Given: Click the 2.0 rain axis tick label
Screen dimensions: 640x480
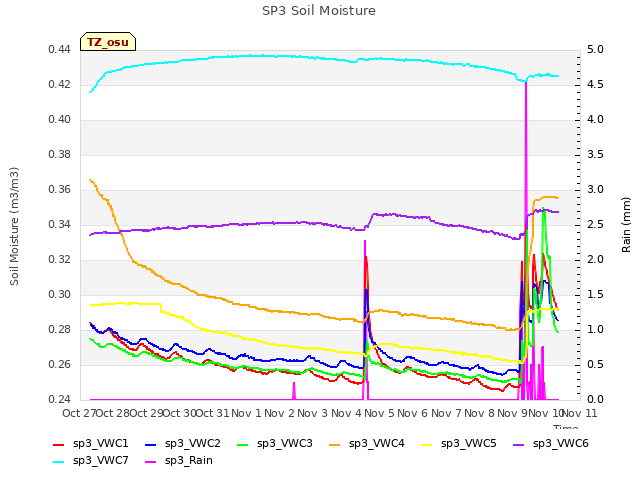Looking at the screenshot, I should coord(595,260).
